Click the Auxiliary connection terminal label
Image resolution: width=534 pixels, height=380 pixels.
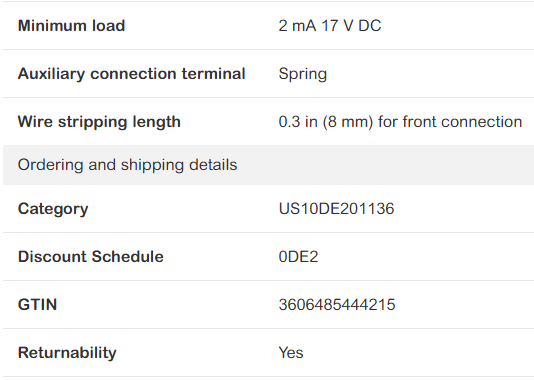click(x=131, y=74)
